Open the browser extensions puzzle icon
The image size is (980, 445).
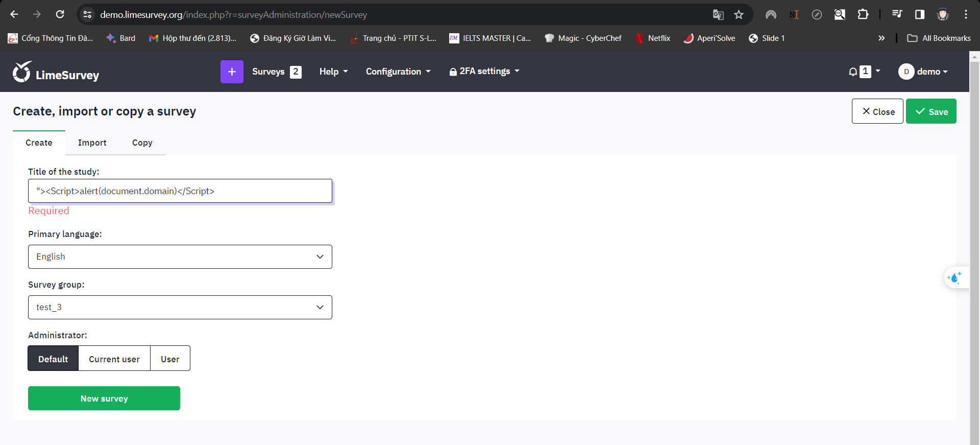coord(863,15)
